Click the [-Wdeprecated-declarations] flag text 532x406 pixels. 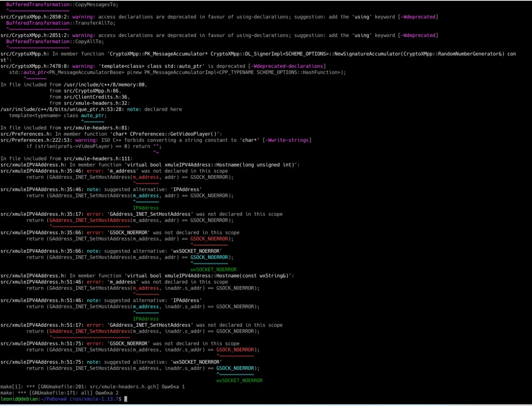pyautogui.click(x=287, y=66)
